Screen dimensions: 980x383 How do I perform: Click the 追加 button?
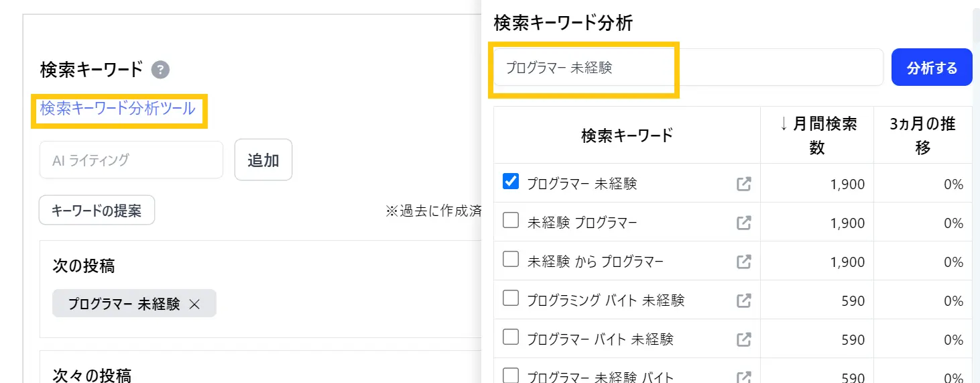tap(263, 160)
